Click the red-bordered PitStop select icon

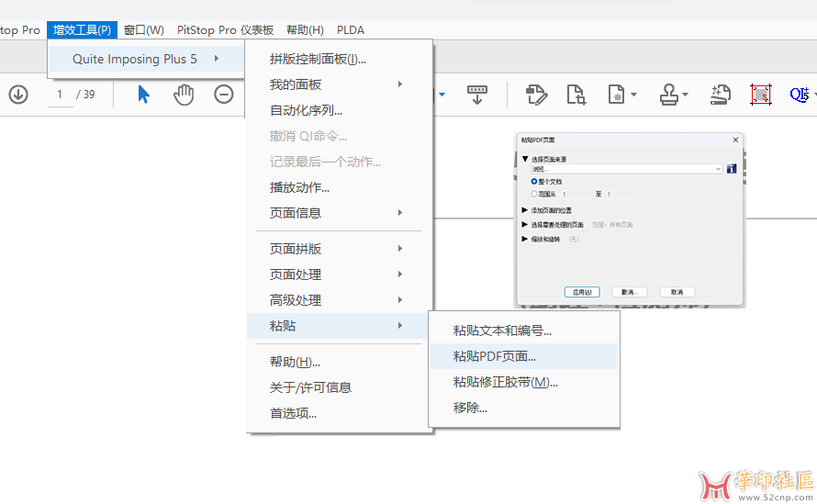(x=761, y=95)
